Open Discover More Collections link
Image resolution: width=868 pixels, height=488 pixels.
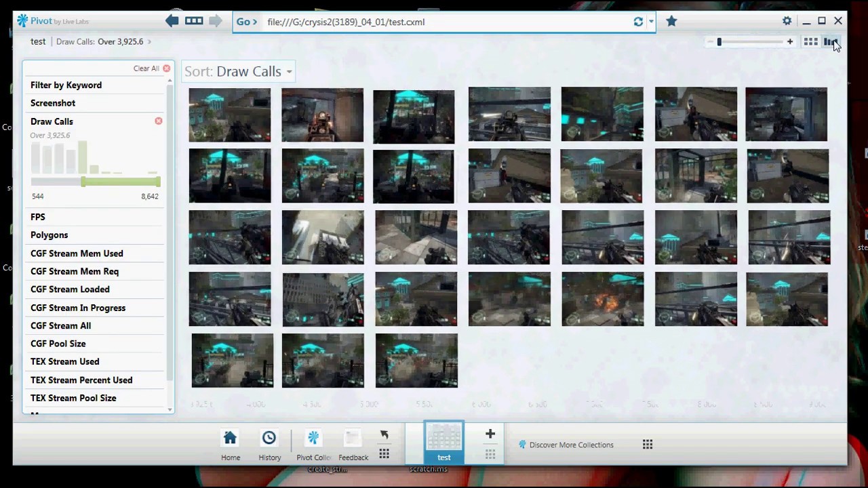[x=566, y=445]
